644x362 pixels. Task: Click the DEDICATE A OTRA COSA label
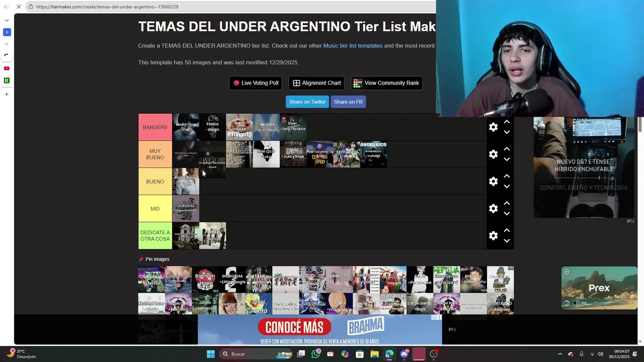(x=155, y=236)
